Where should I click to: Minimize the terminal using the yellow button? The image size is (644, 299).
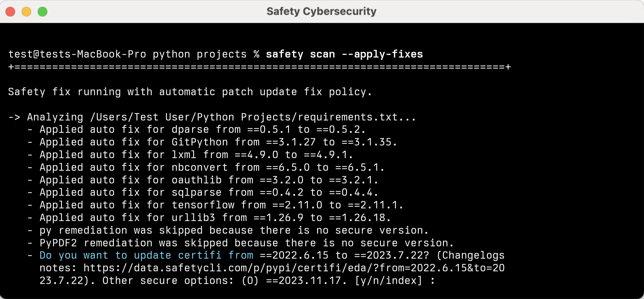pyautogui.click(x=26, y=12)
